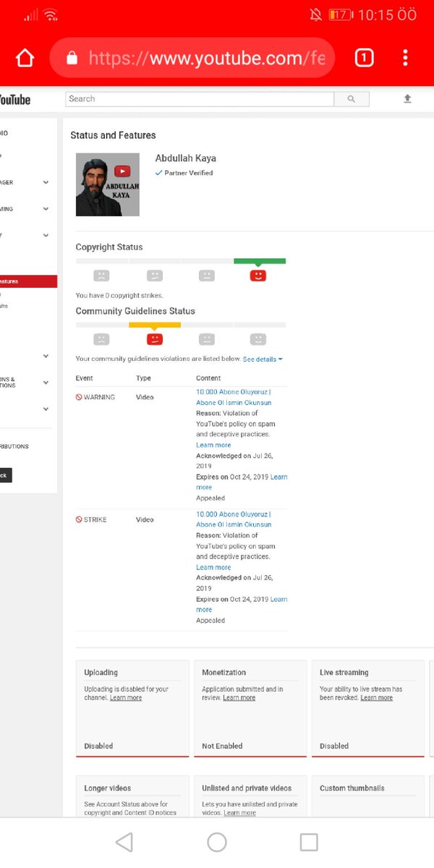Image resolution: width=434 pixels, height=868 pixels.
Task: Click the red smiling face under Copyright Status
Action: (x=258, y=276)
